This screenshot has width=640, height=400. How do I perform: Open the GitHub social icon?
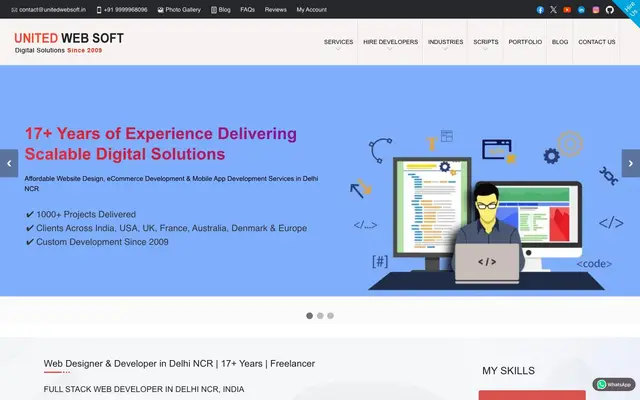click(610, 10)
